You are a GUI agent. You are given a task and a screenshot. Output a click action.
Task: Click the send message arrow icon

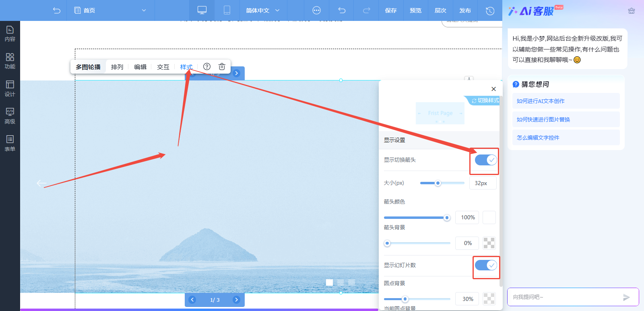tap(626, 297)
